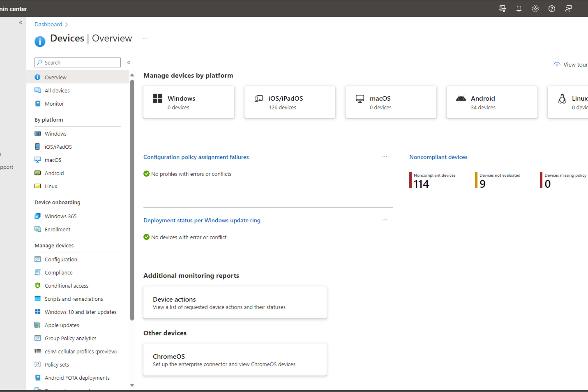Click the Group Policy analytics icon

38,338
